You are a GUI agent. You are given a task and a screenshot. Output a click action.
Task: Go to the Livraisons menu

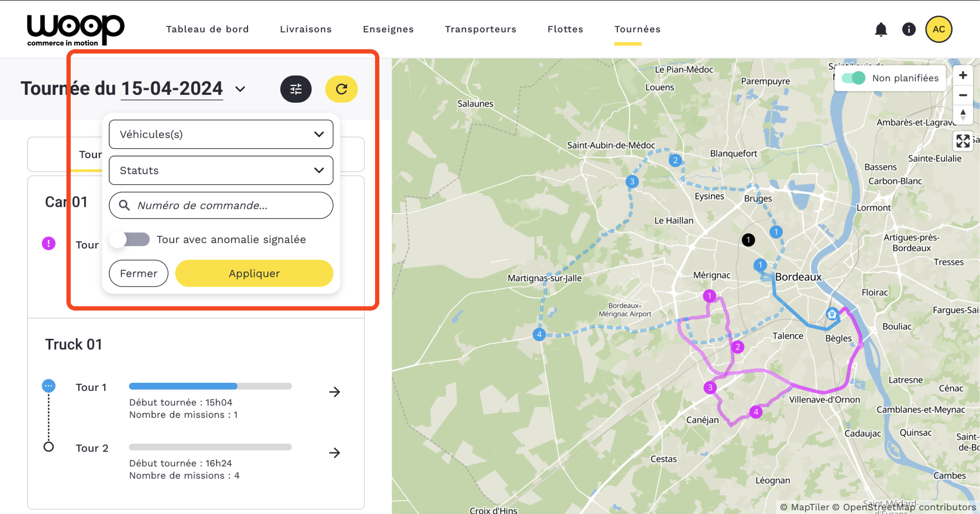(305, 29)
